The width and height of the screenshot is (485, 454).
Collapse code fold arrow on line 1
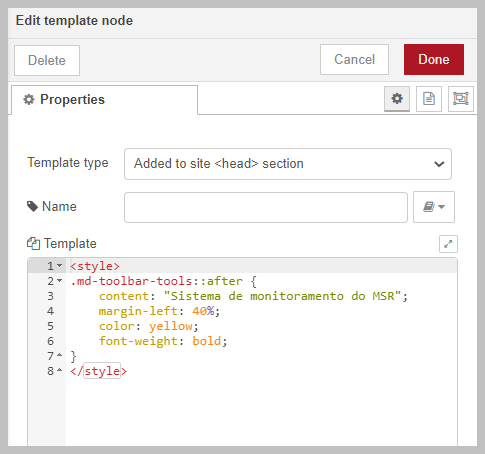click(x=59, y=266)
